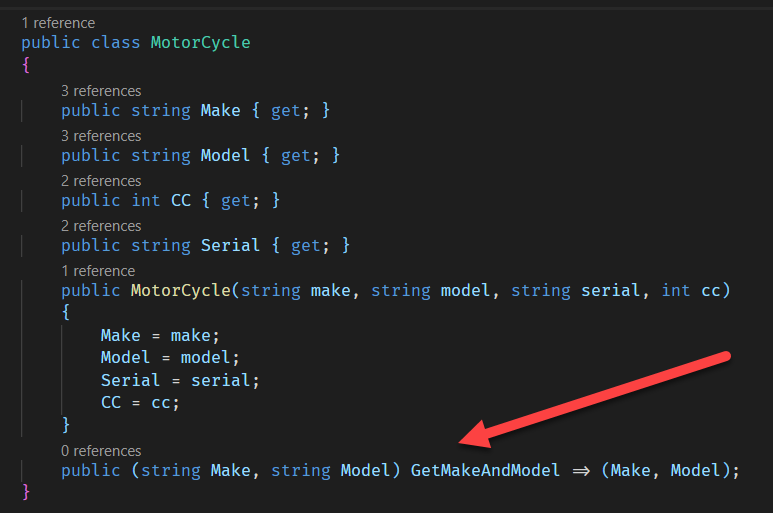Place cursor on the Make property name declaration

[220, 110]
